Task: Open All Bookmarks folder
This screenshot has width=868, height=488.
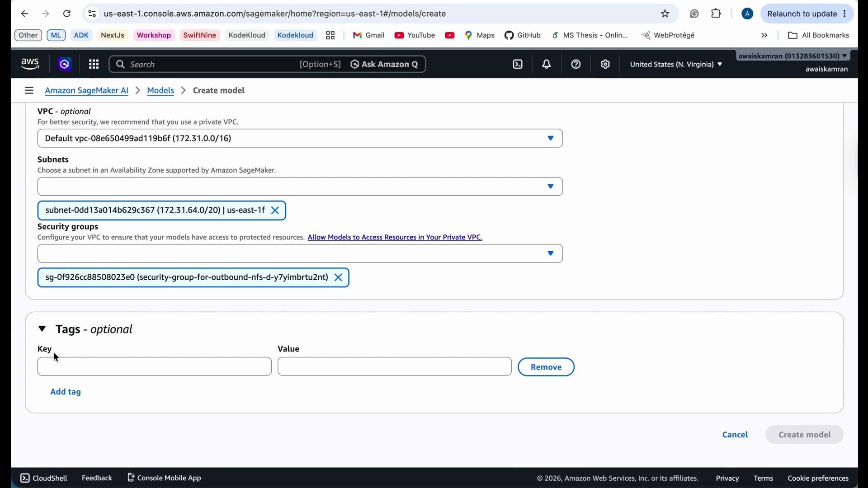Action: click(819, 35)
